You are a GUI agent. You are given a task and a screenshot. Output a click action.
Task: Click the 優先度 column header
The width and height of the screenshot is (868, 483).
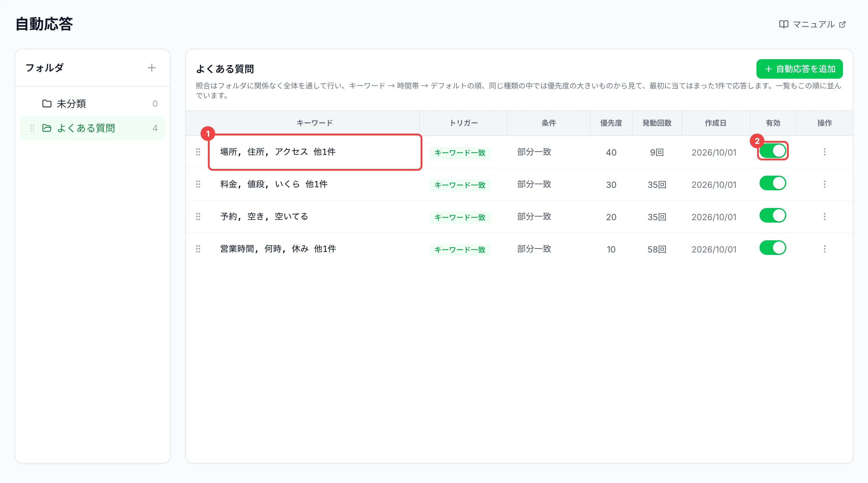click(611, 123)
